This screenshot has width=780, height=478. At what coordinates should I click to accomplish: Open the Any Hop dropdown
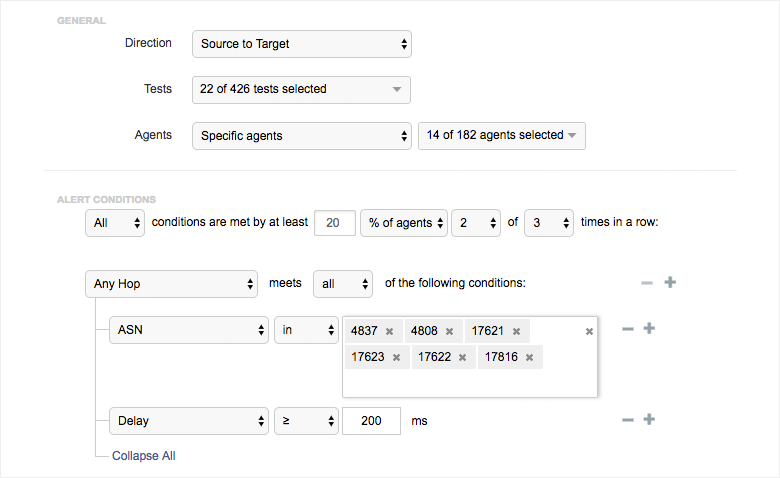(172, 284)
